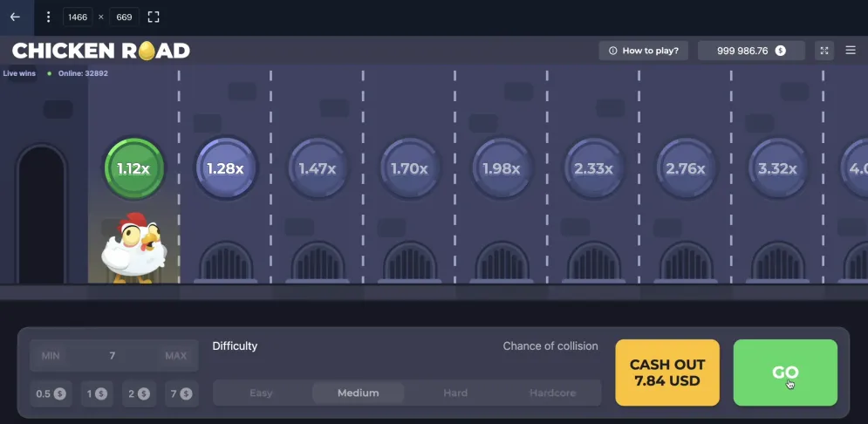The image size is (868, 424).
Task: Select the 2 $ bet preset
Action: (139, 394)
